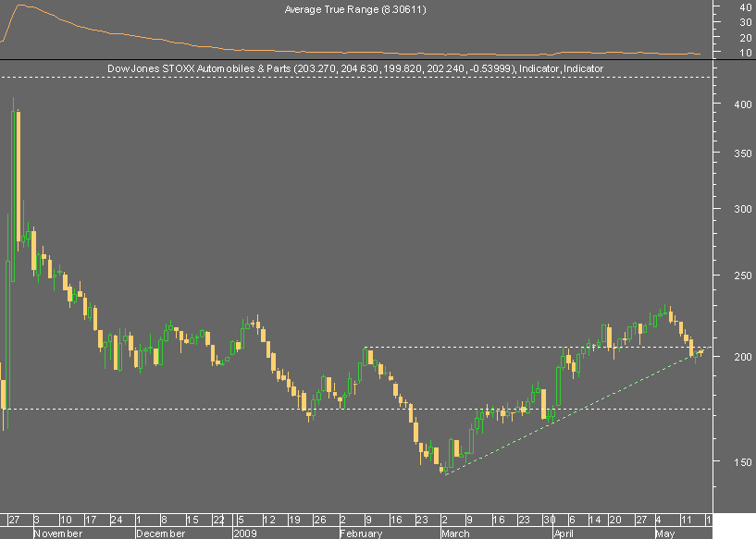Select the 2009 year label
This screenshot has width=756, height=539.
tap(245, 533)
